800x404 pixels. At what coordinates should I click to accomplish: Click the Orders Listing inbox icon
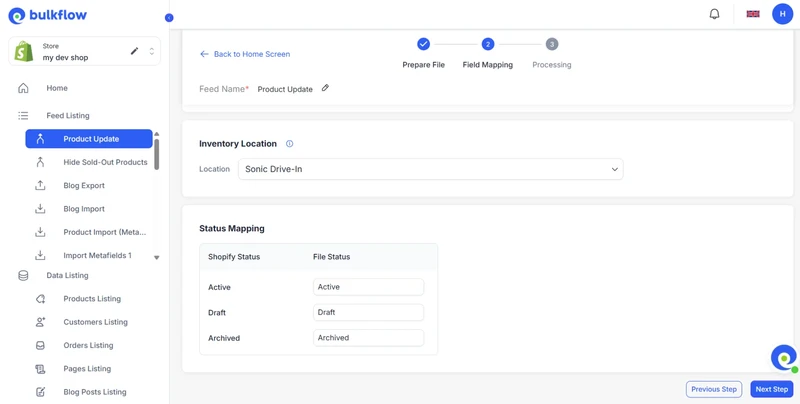click(x=40, y=345)
